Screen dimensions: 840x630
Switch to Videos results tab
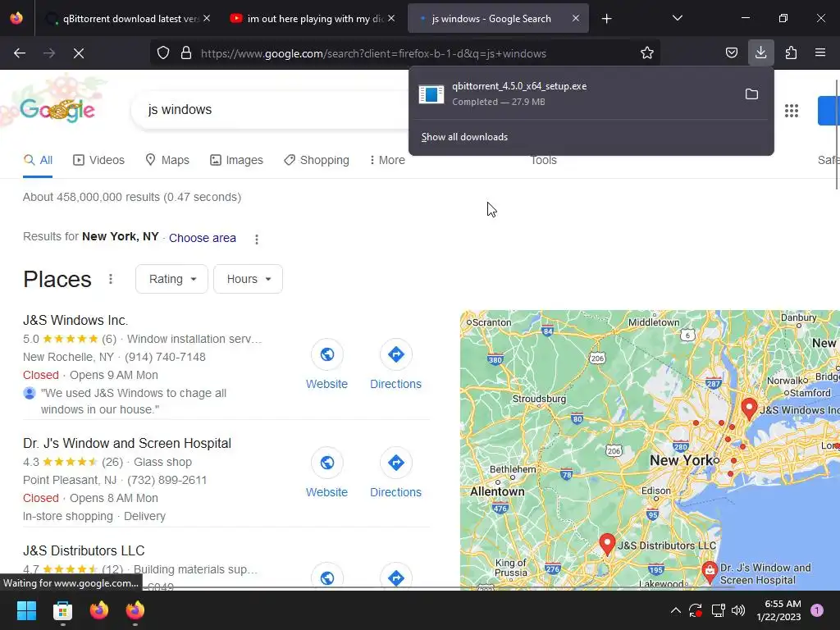(x=98, y=160)
